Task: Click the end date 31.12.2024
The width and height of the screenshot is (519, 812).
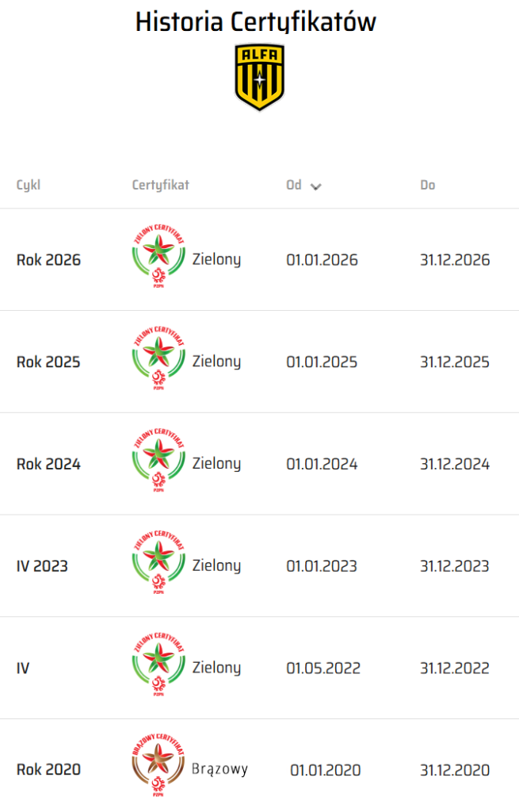Action: [x=455, y=465]
